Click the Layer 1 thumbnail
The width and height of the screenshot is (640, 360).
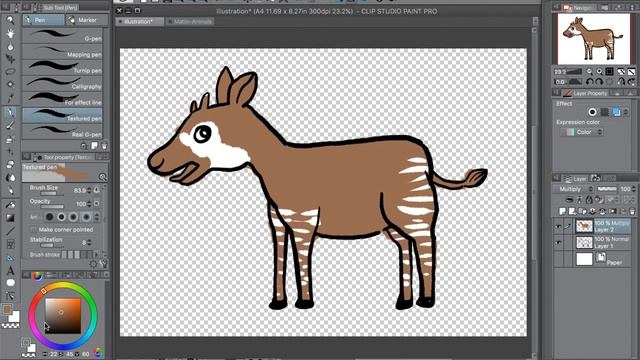584,242
